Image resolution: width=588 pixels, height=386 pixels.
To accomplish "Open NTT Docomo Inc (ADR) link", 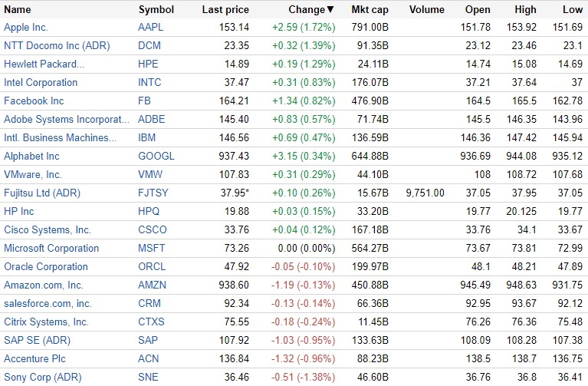I will click(57, 45).
